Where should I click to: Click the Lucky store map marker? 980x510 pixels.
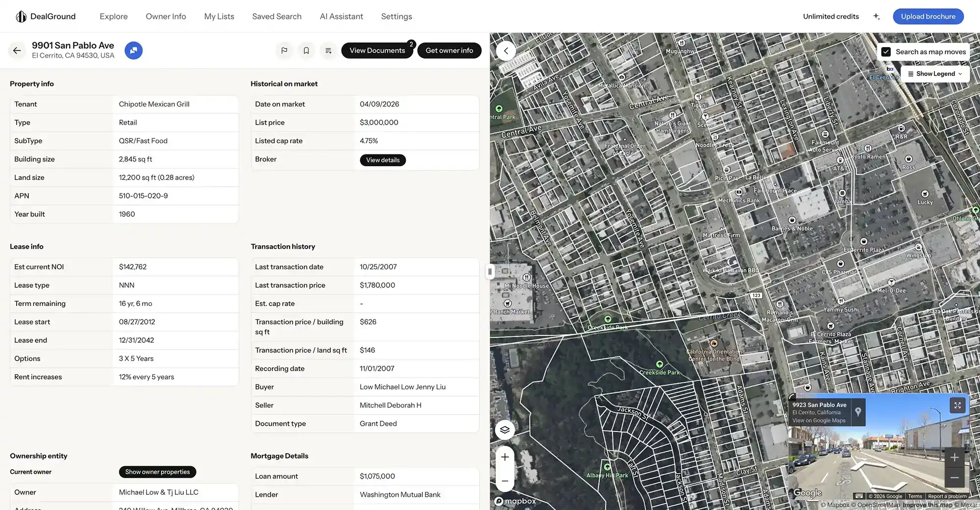point(925,194)
